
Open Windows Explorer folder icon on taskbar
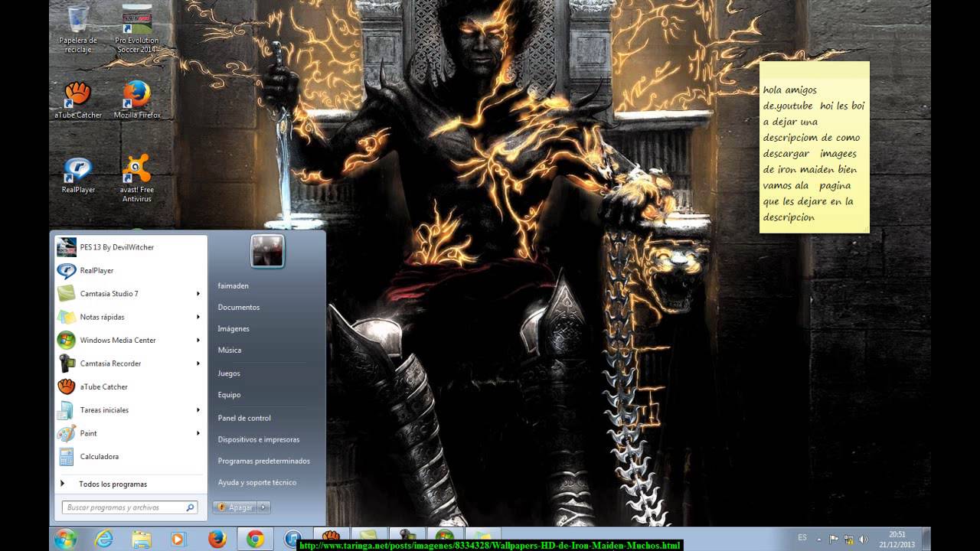141,539
